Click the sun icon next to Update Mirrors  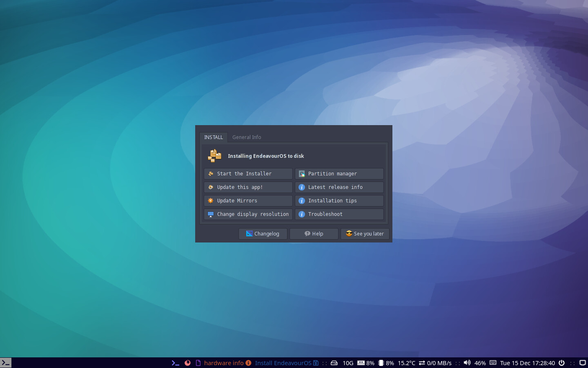(x=210, y=200)
